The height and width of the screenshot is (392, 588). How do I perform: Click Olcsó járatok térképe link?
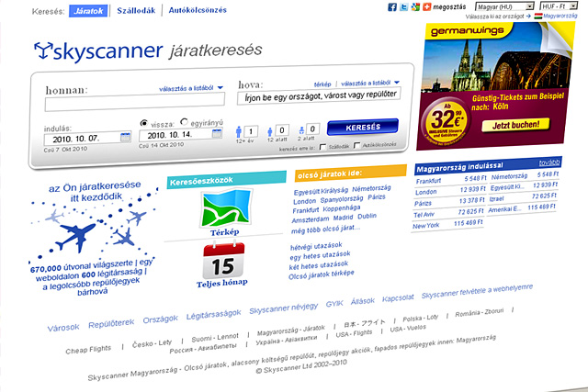(321, 274)
